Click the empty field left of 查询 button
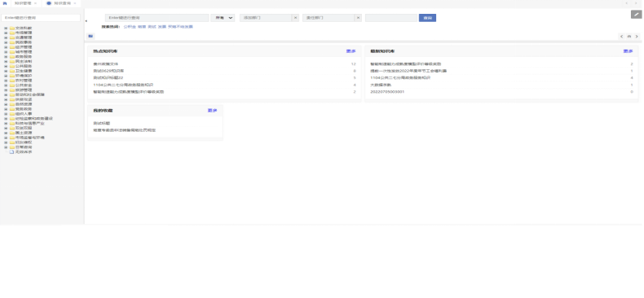The width and height of the screenshot is (644, 298). click(391, 18)
